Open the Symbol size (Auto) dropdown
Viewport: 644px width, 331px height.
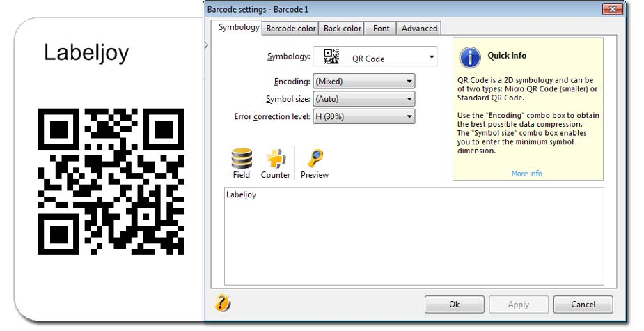364,99
